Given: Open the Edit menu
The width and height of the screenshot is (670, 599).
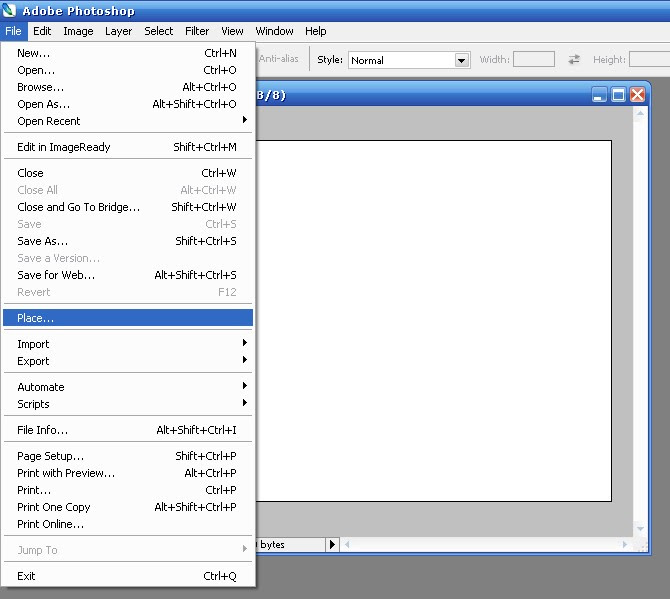Looking at the screenshot, I should coord(42,31).
